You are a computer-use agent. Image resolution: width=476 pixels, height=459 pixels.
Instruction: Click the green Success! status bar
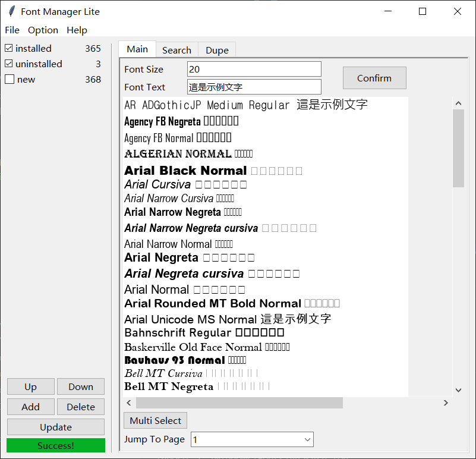tap(56, 445)
